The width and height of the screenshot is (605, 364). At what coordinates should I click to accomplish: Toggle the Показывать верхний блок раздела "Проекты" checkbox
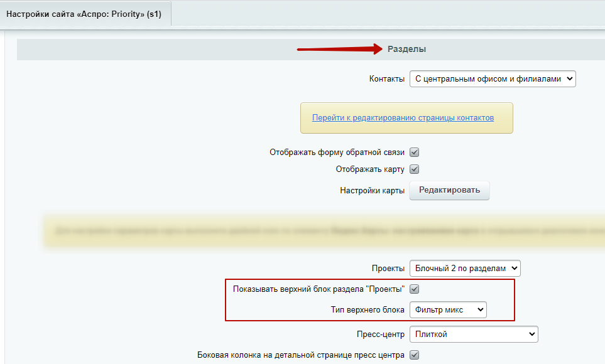pyautogui.click(x=415, y=289)
